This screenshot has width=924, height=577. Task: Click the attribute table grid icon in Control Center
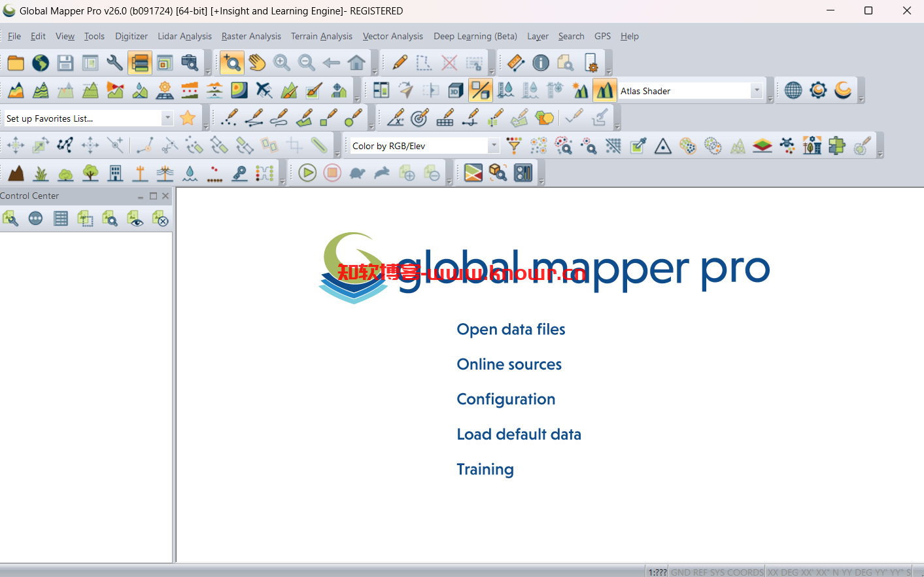(61, 219)
